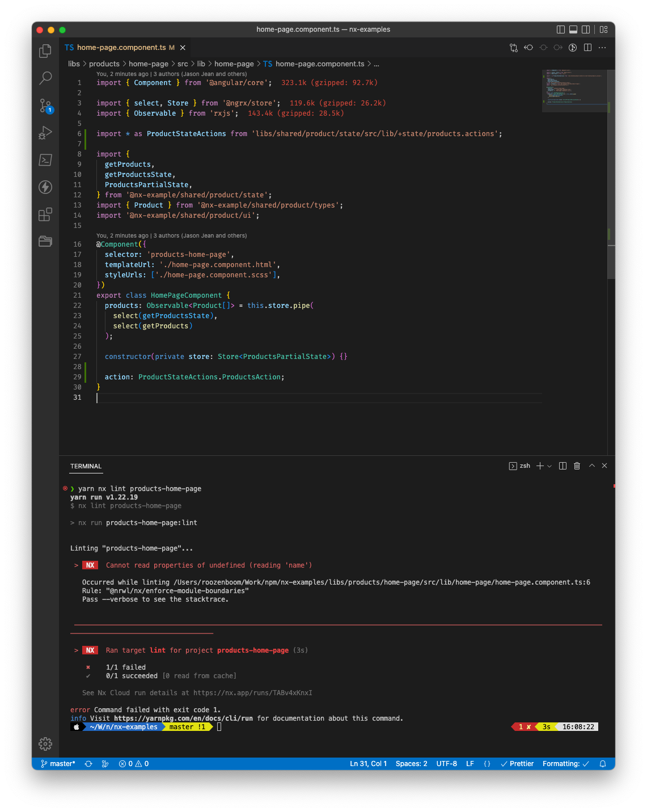Select the home-page.component.ts editor tab

click(x=121, y=48)
